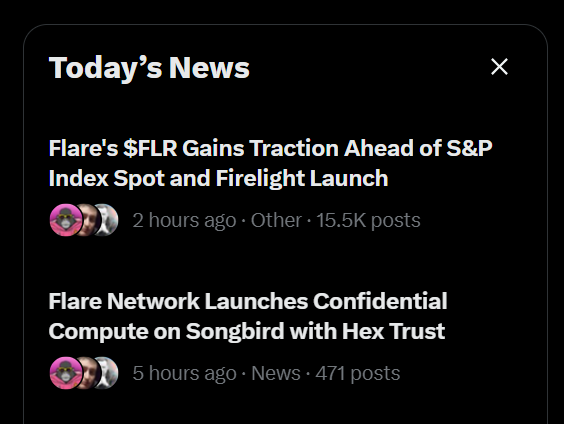564x424 pixels.
Task: Click the pink gorilla avatar under Songbird story
Action: (66, 373)
